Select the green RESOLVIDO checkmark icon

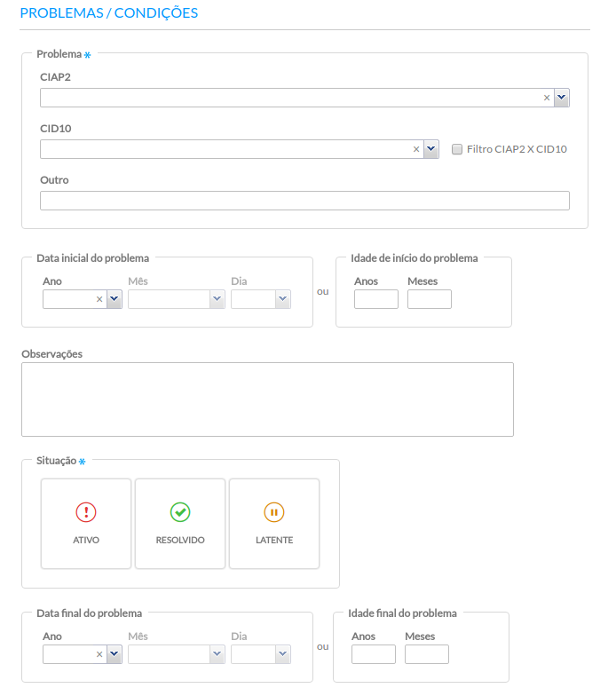(180, 512)
